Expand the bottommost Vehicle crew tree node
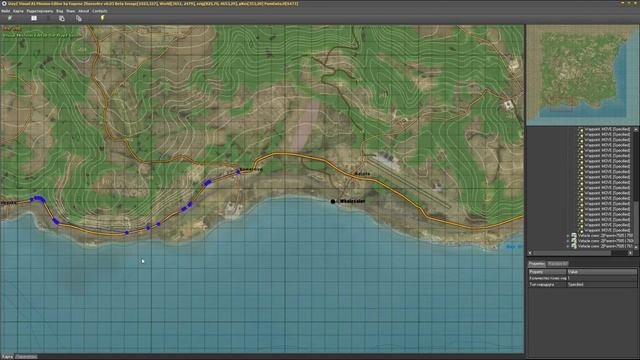 click(568, 247)
